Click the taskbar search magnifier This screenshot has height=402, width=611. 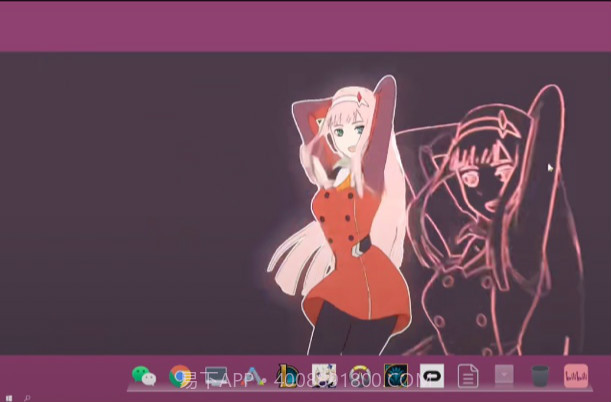27,397
